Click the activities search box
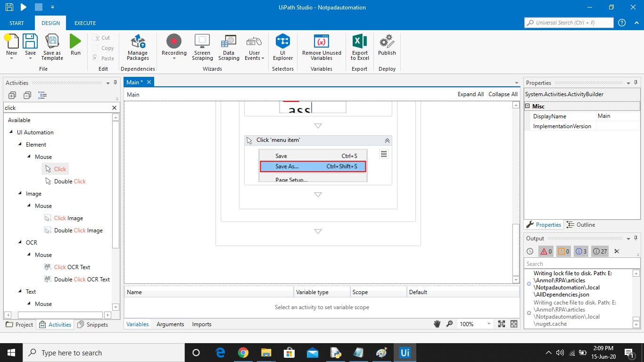The width and height of the screenshot is (644, 362). [x=57, y=108]
